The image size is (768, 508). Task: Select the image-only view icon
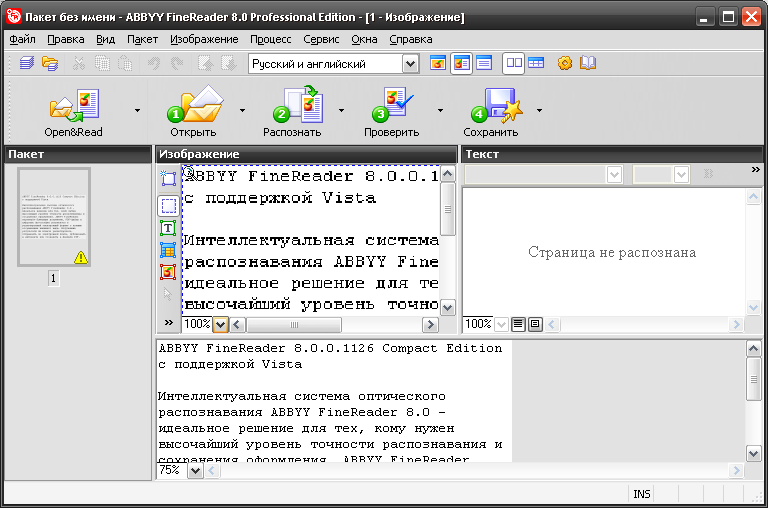[437, 63]
